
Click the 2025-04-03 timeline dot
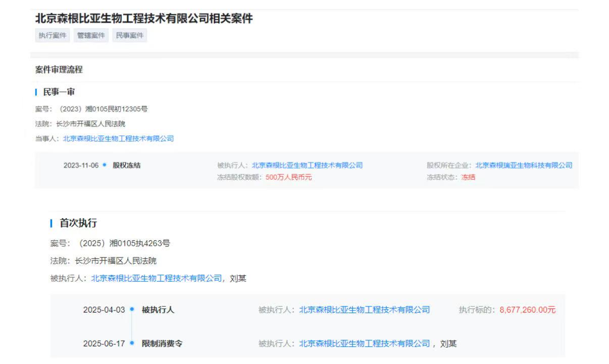click(x=132, y=309)
